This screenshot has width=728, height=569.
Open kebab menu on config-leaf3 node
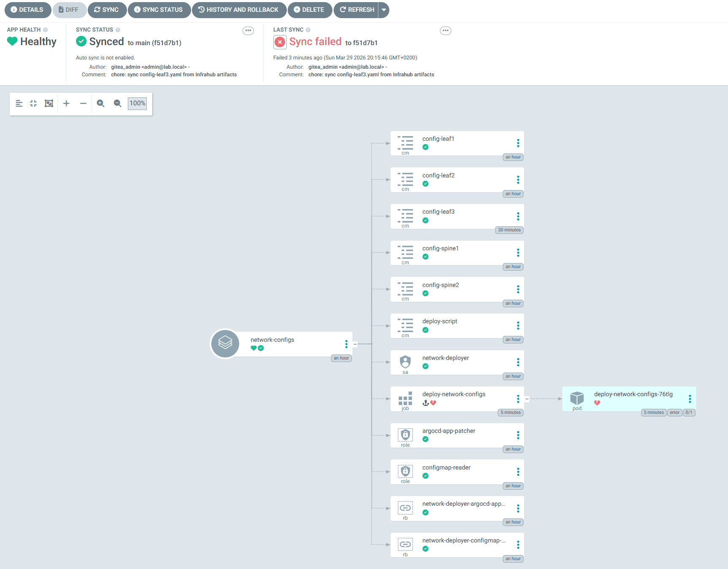[518, 216]
